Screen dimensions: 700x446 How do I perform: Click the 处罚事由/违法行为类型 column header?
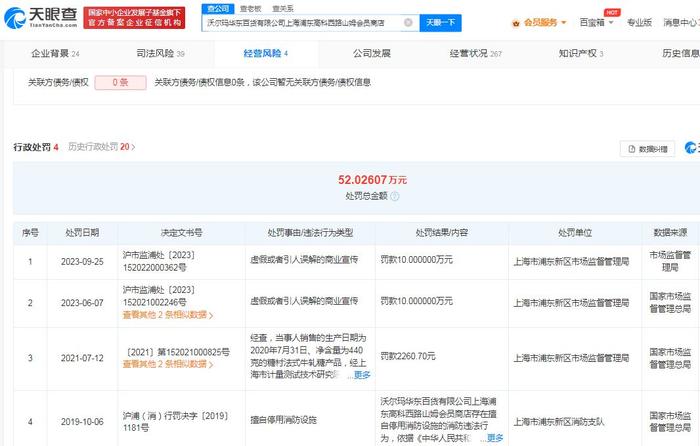310,233
